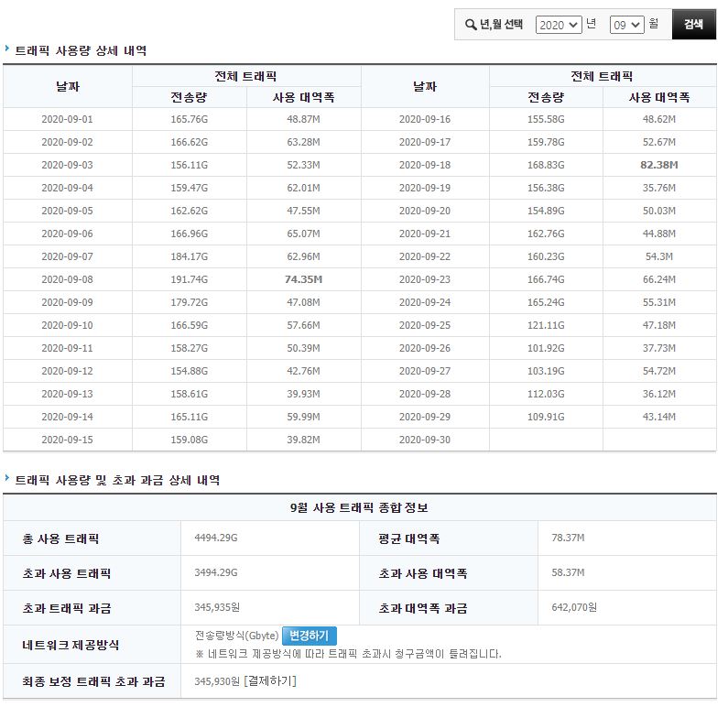Click excess traffic charge 345,935원
Image resolution: width=728 pixels, height=707 pixels.
tap(217, 607)
